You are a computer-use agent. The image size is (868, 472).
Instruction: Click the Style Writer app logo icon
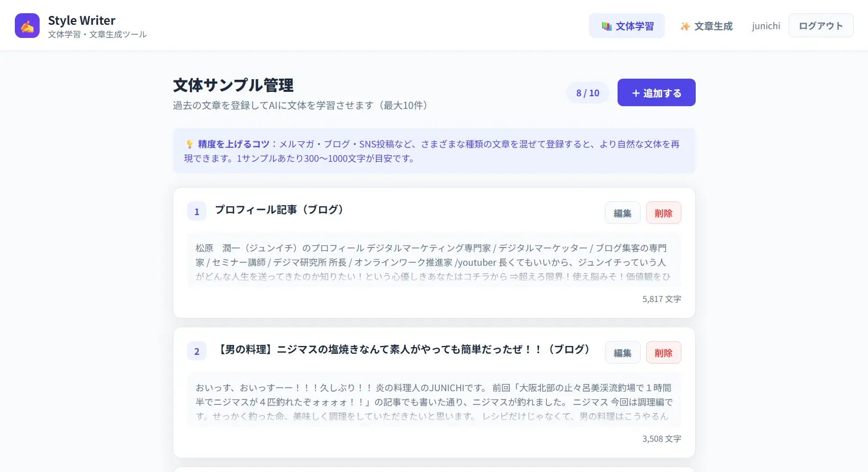point(27,26)
